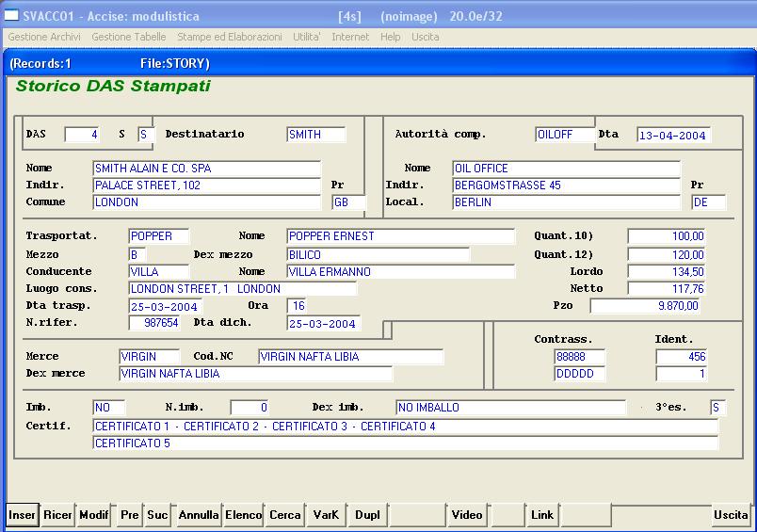Click the Dex merce field
Screen dimensions: 757x532
(x=256, y=374)
